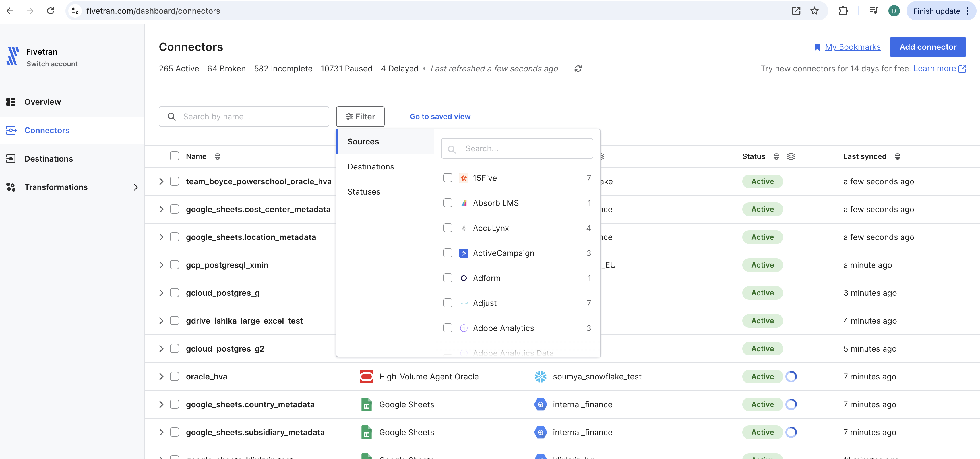Image resolution: width=980 pixels, height=459 pixels.
Task: Expand the team_boyce_powerschool_oracle_hva row
Action: [x=161, y=181]
